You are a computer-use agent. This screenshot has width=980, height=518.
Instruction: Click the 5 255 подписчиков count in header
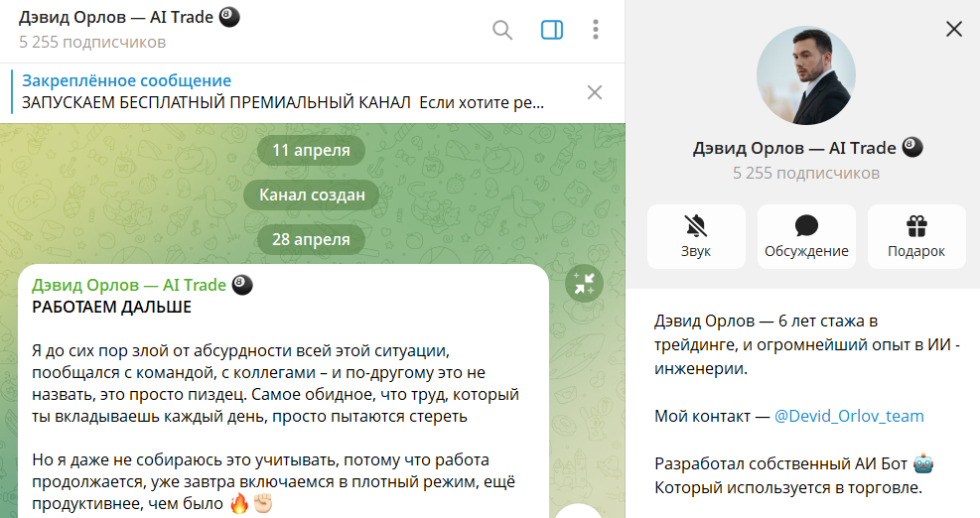point(92,43)
